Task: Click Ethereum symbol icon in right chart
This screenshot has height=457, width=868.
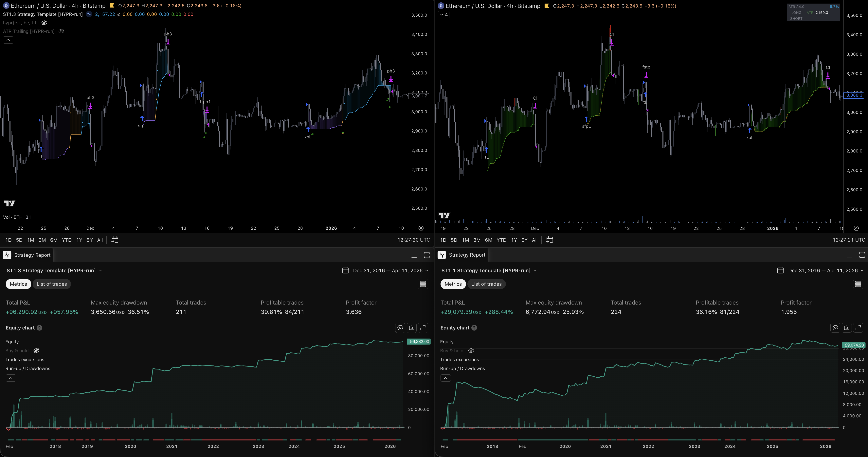Action: [x=441, y=6]
